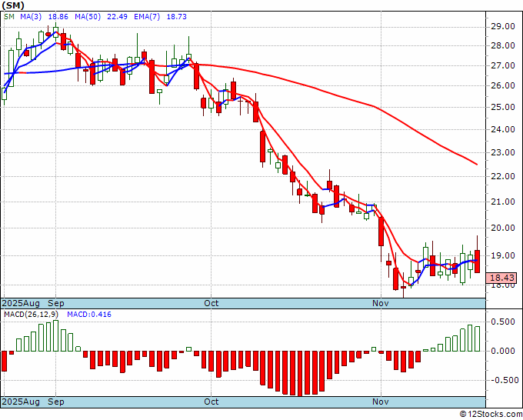Click the 23.00 price axis label
This screenshot has width=523, height=420.
[503, 153]
